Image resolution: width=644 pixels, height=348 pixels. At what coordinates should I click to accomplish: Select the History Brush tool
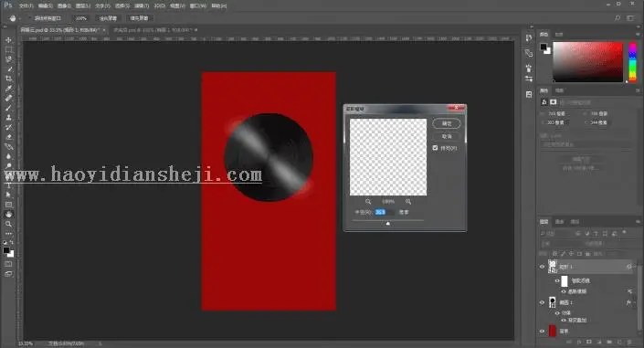[x=8, y=127]
